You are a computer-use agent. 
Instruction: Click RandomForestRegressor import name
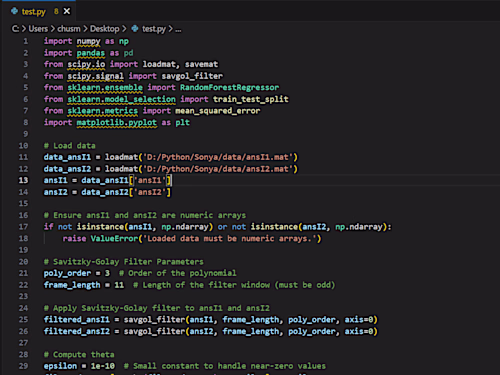point(229,88)
